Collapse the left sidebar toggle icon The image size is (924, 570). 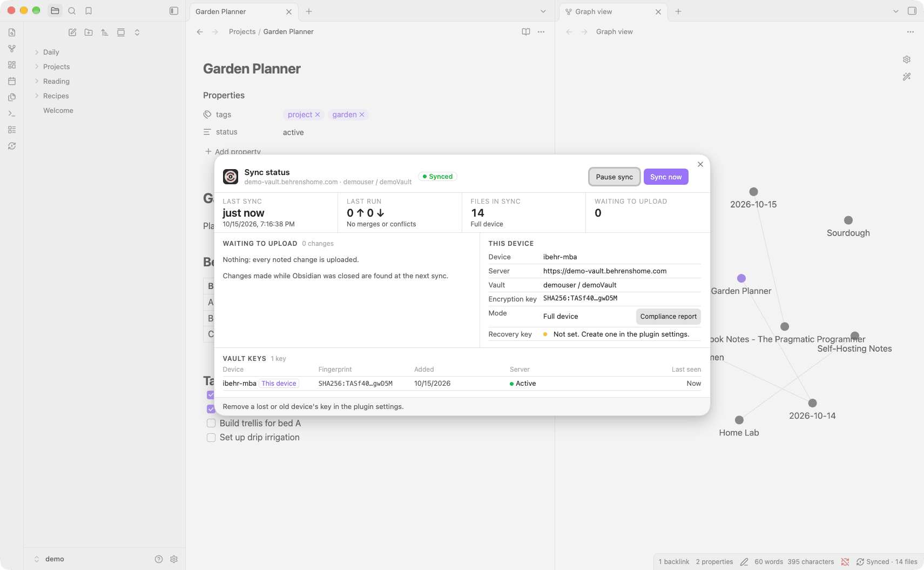click(174, 11)
